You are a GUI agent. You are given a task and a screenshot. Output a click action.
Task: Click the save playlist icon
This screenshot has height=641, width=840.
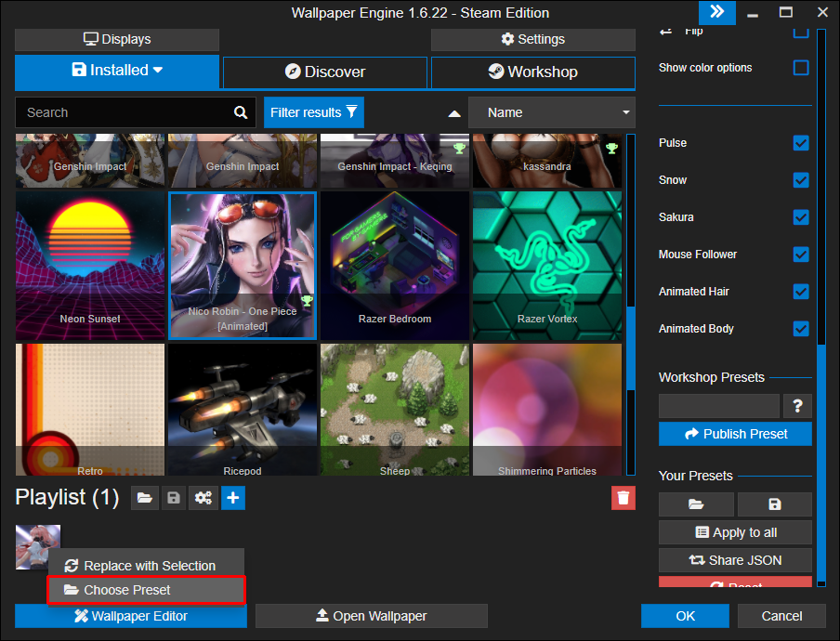174,499
